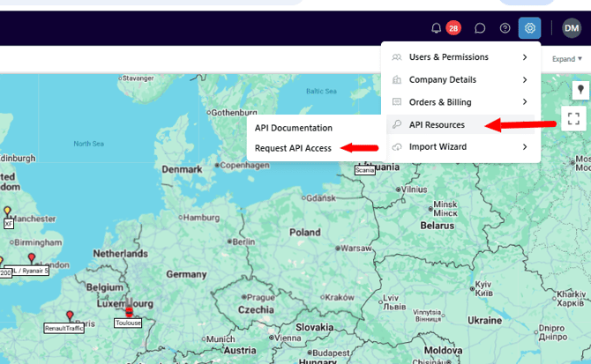Click the Belarus country label
The height and width of the screenshot is (364, 591).
(x=438, y=226)
